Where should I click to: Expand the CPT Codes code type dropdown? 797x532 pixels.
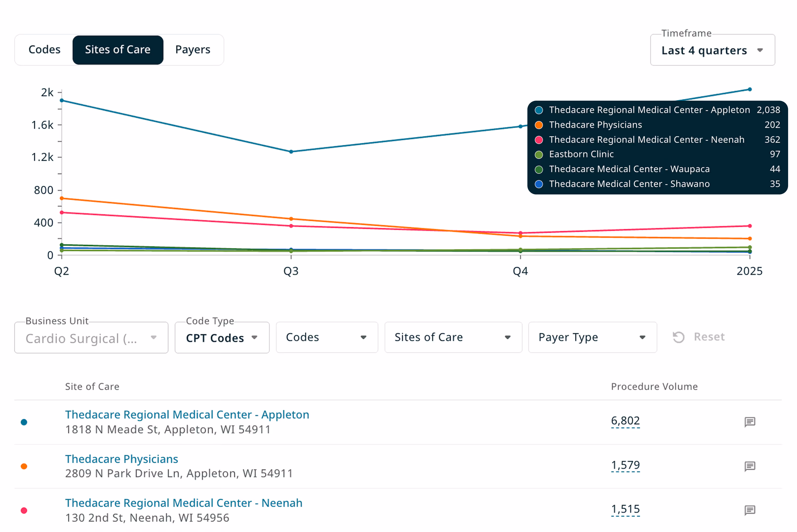point(222,338)
